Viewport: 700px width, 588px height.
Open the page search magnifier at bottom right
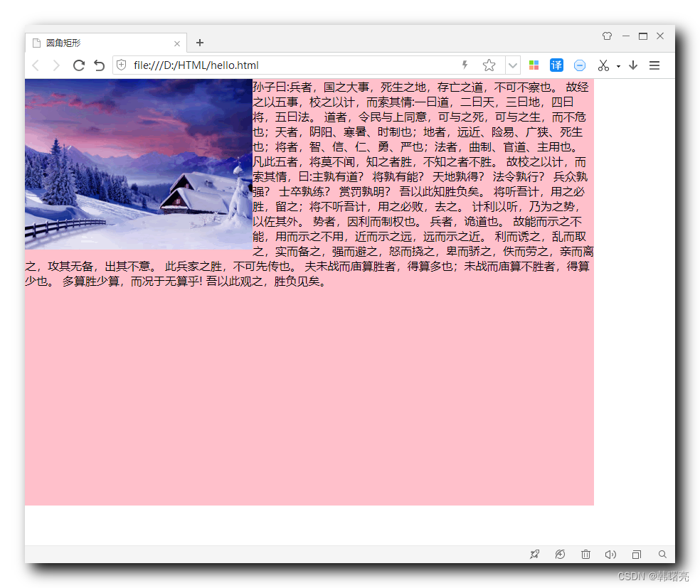662,554
